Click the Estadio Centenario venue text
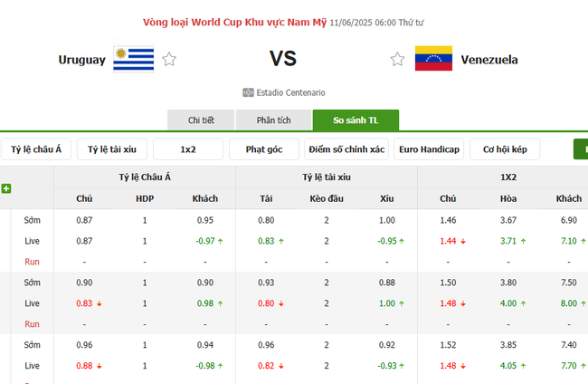The image size is (588, 384). tap(291, 92)
